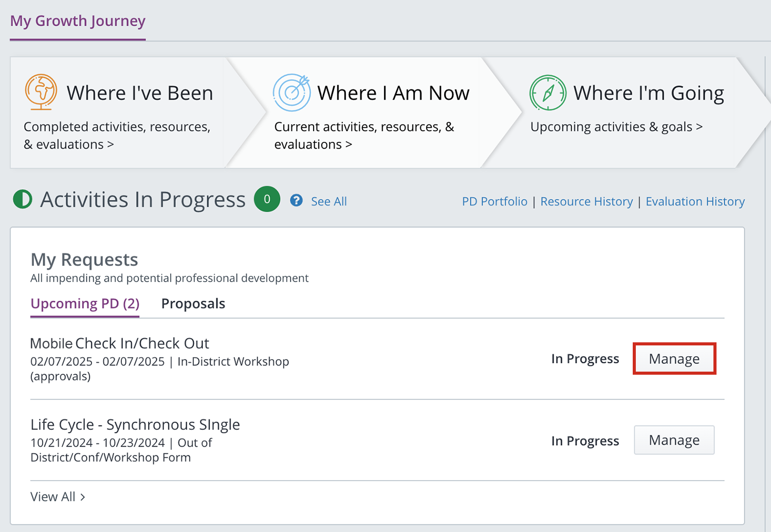
Task: Click Life Cycle - Synchronous SIngle title
Action: click(x=135, y=425)
